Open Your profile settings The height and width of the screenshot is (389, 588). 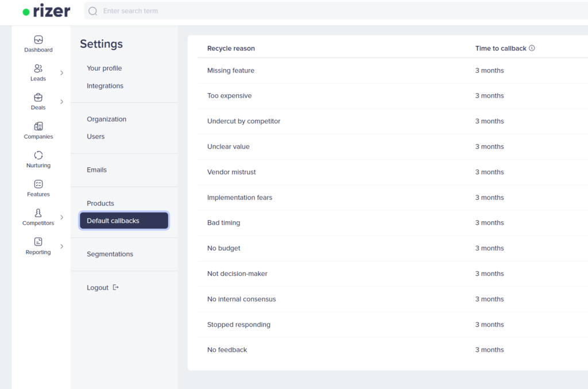click(x=105, y=68)
